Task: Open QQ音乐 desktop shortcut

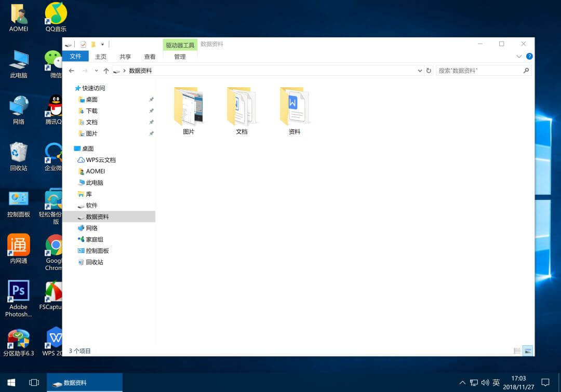Action: [x=56, y=17]
